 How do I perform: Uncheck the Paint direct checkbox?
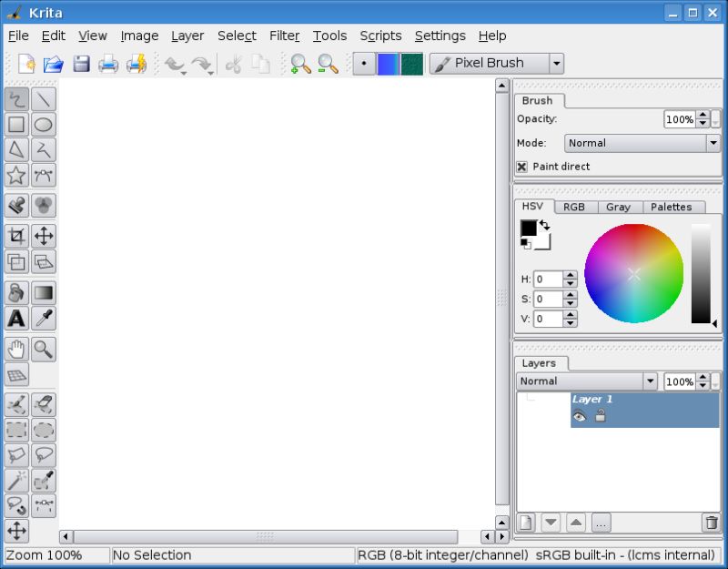(522, 167)
